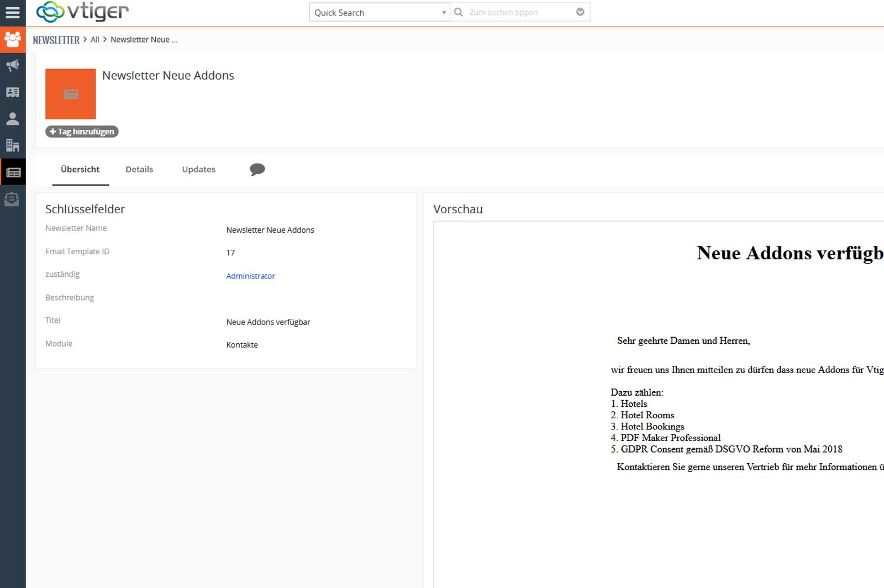Open the Organizations building icon
This screenshot has width=884, height=588.
(12, 145)
